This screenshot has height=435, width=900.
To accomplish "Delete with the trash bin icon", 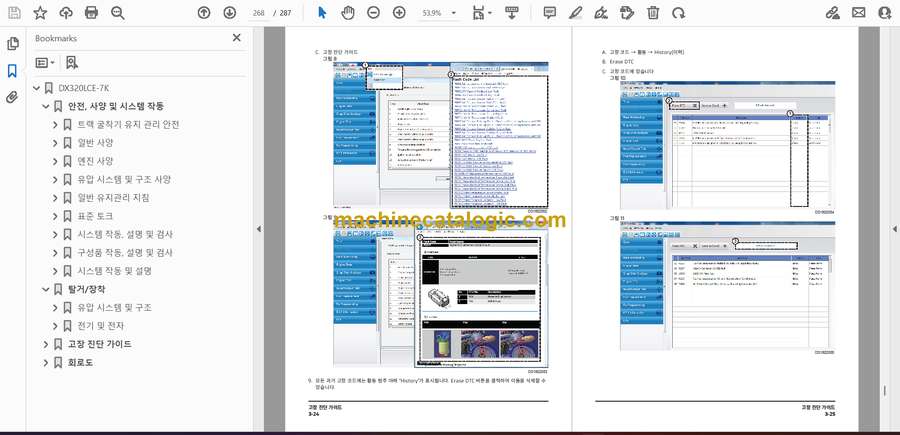I will [653, 13].
